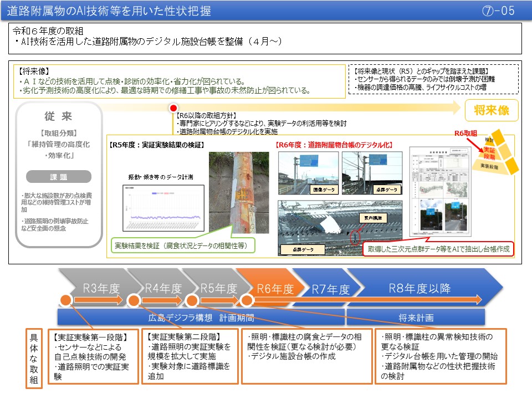Click the デジタル台帳を用いた管理の開始 text
This screenshot has height=399, width=532.
pos(439,356)
